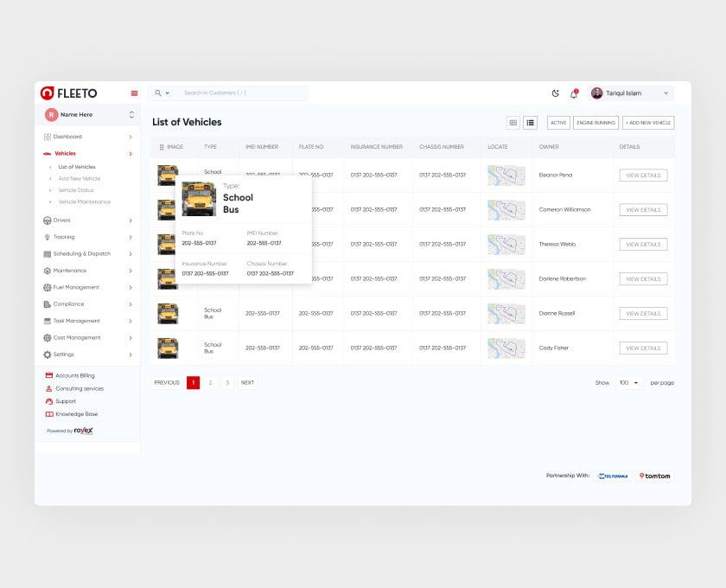
Task: Switch to list view layout icon
Action: [530, 123]
